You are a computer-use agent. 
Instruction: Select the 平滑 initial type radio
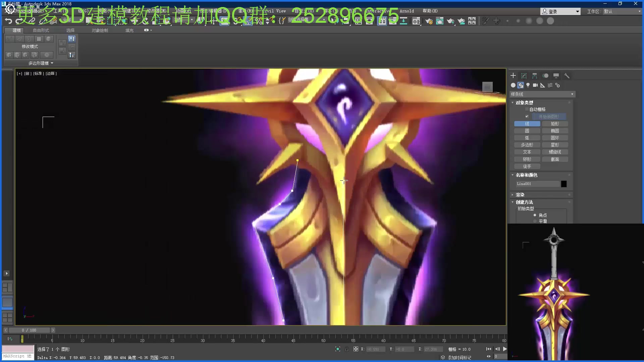(535, 221)
